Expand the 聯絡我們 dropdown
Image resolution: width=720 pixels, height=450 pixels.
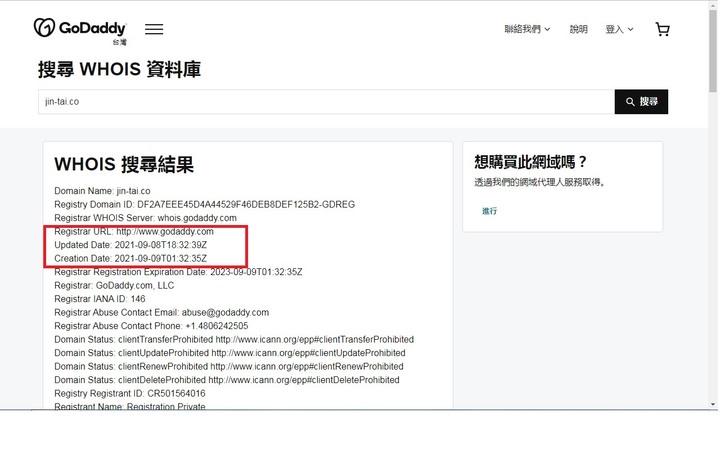click(527, 29)
